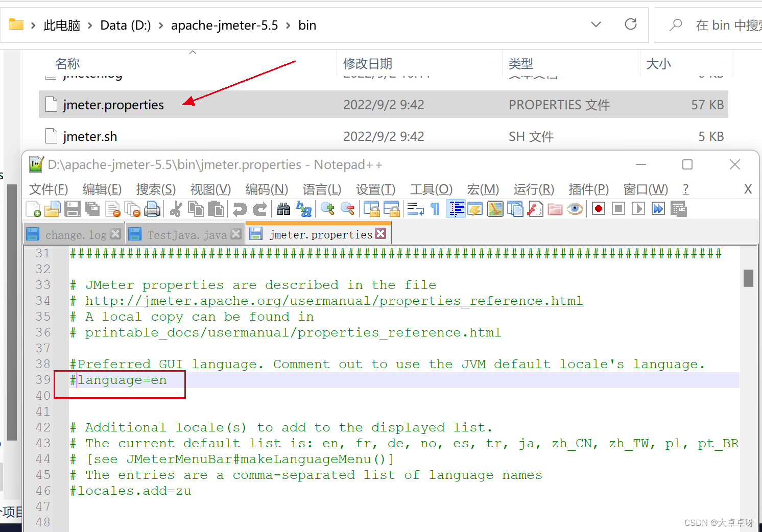This screenshot has height=532, width=762.
Task: Click Run macro multiple times icon
Action: [658, 209]
